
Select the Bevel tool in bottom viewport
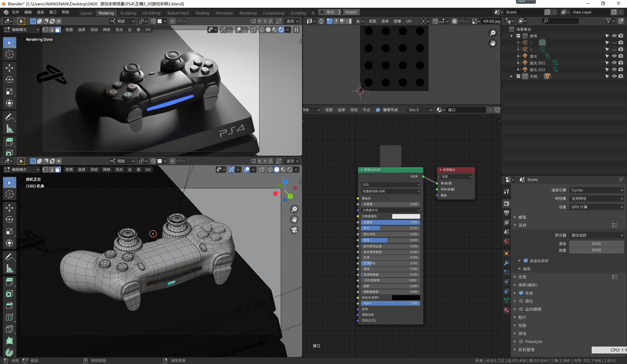9,305
